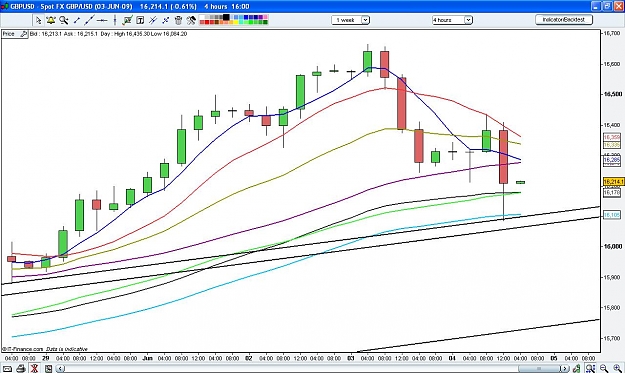
Task: Open the add indicator chart icon
Action: [x=128, y=20]
